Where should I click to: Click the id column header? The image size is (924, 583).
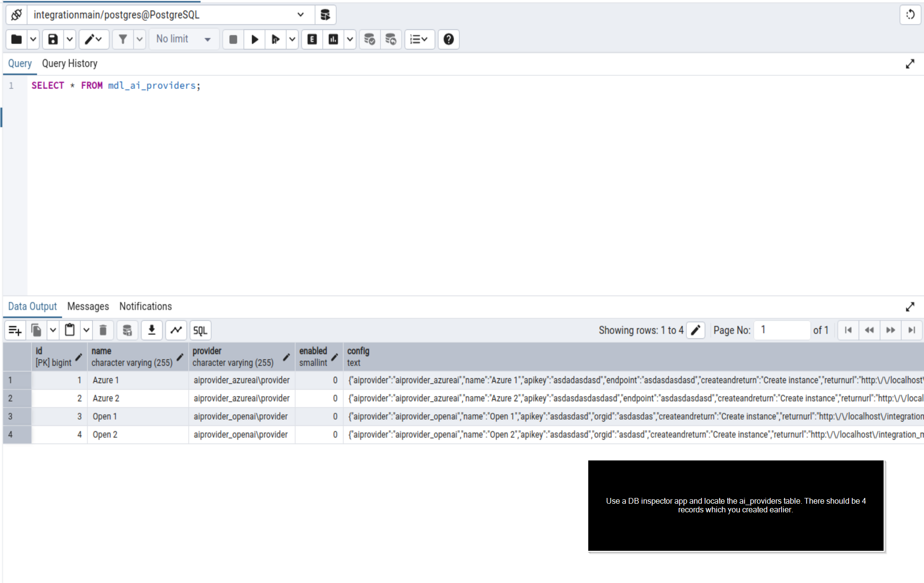[x=59, y=357]
